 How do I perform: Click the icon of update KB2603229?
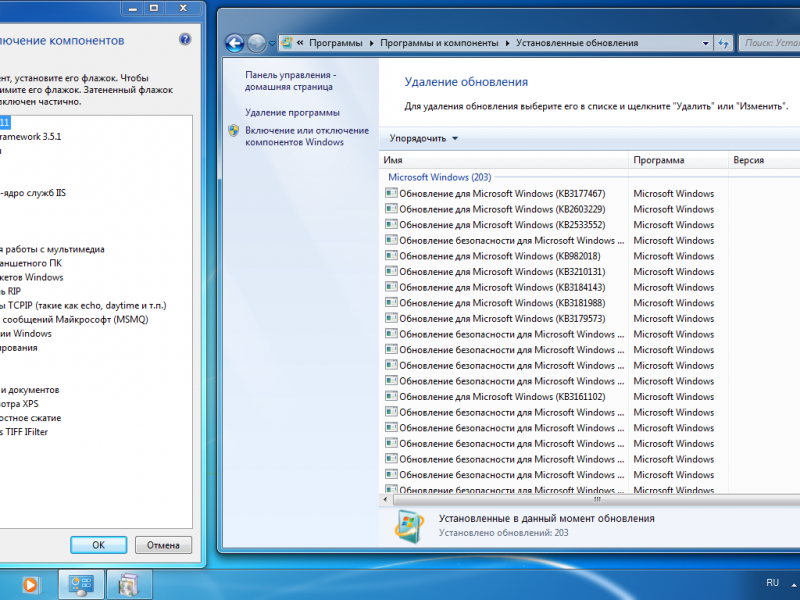pos(391,209)
